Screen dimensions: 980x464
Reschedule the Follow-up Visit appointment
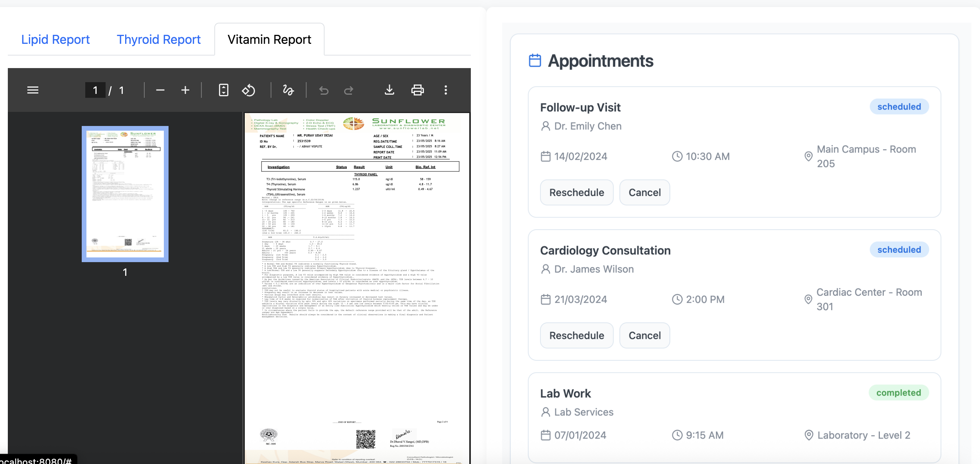[576, 192]
